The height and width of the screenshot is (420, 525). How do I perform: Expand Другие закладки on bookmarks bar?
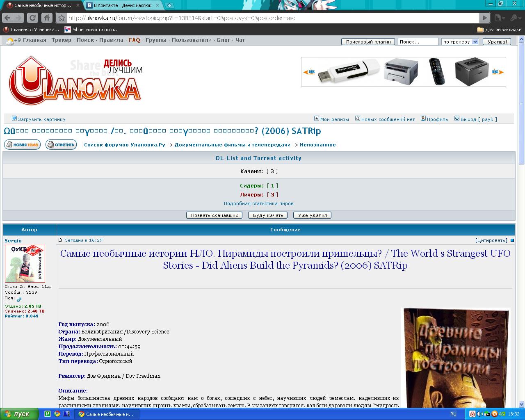498,29
